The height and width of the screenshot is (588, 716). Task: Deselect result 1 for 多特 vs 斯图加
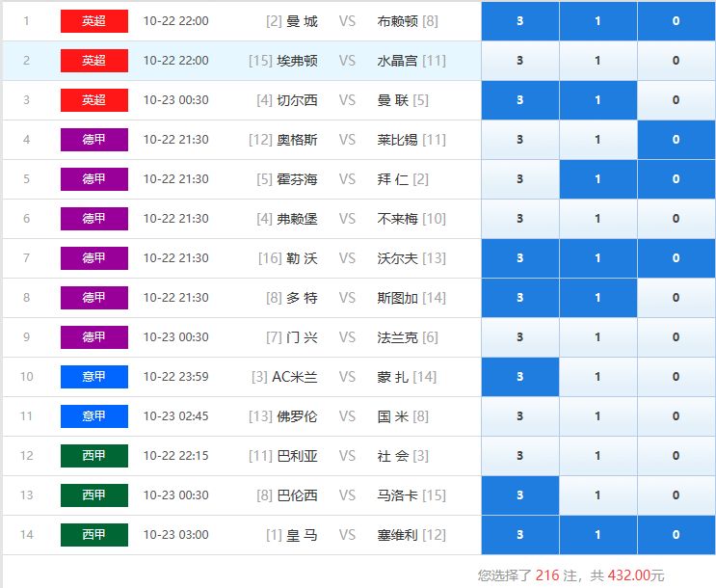pyautogui.click(x=598, y=298)
